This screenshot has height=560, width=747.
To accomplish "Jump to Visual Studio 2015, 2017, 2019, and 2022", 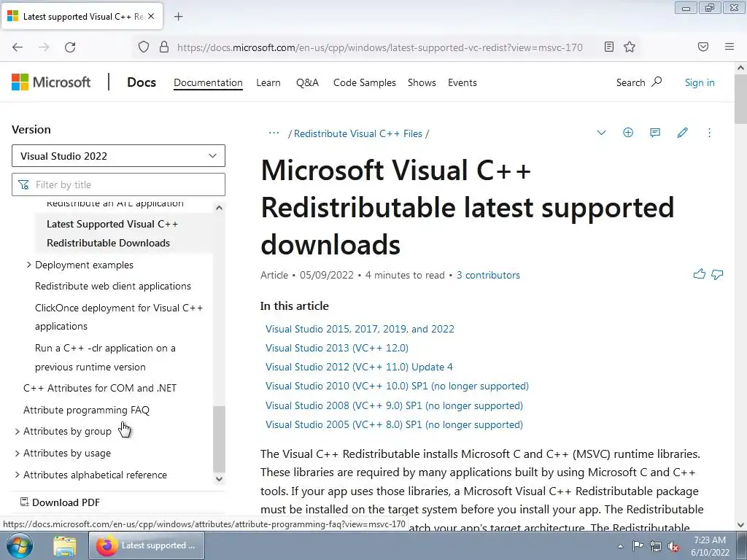I will point(360,329).
